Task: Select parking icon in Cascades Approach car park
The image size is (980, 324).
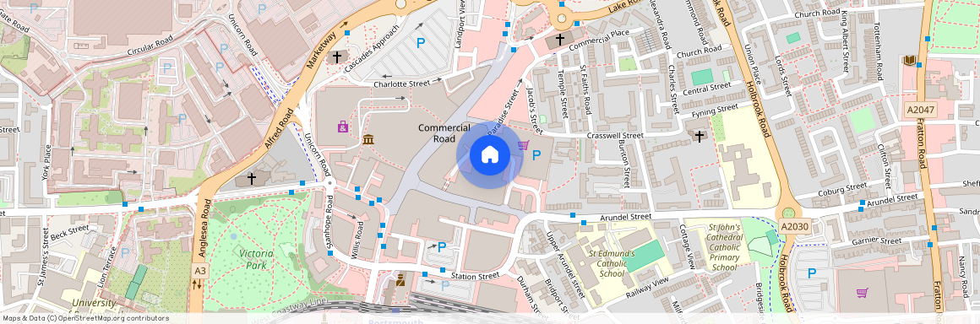Action: point(421,43)
